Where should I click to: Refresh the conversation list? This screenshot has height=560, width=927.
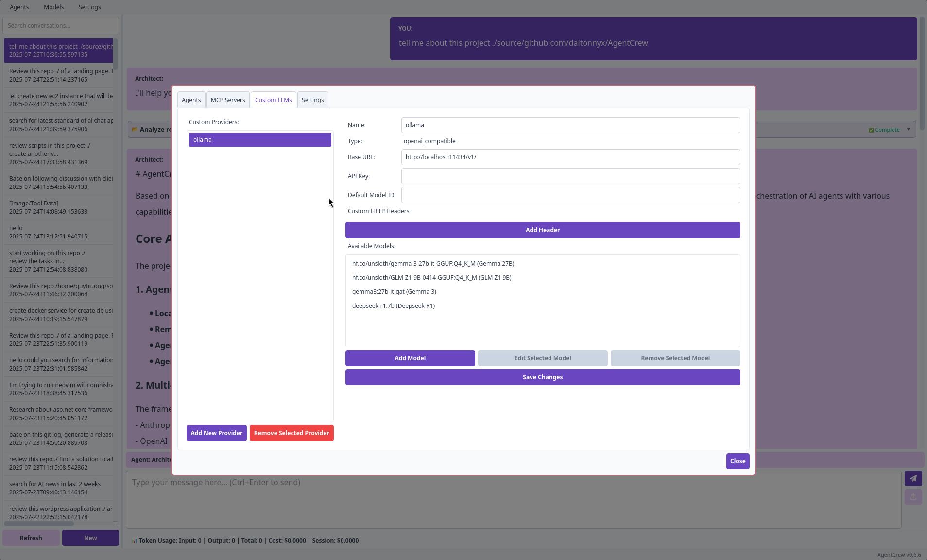click(x=31, y=538)
